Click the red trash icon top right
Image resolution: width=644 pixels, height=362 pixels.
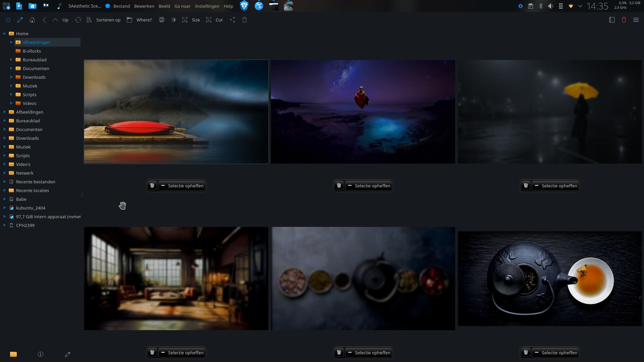(624, 20)
